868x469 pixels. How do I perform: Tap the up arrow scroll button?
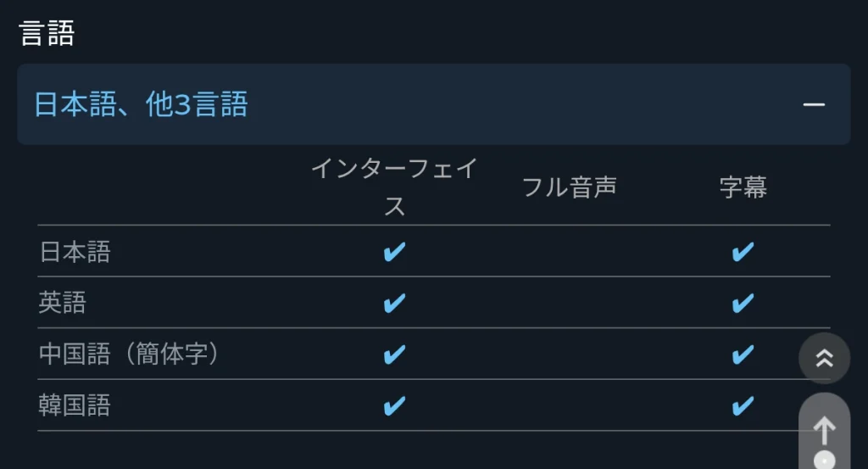pos(824,432)
